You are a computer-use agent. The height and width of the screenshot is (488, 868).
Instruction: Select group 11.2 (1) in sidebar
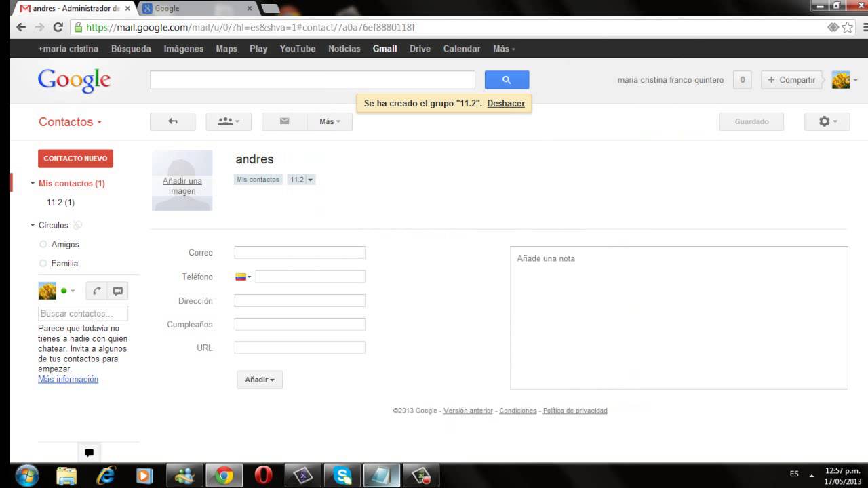click(60, 203)
